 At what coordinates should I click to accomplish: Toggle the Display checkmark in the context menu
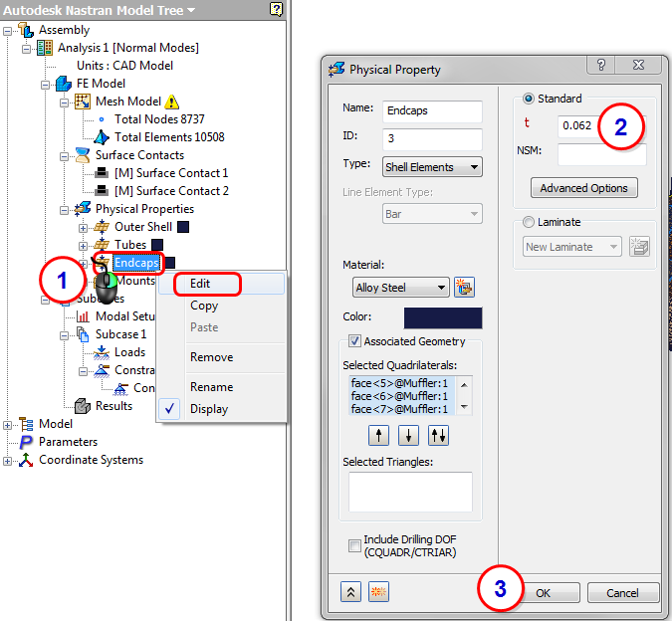coord(169,409)
